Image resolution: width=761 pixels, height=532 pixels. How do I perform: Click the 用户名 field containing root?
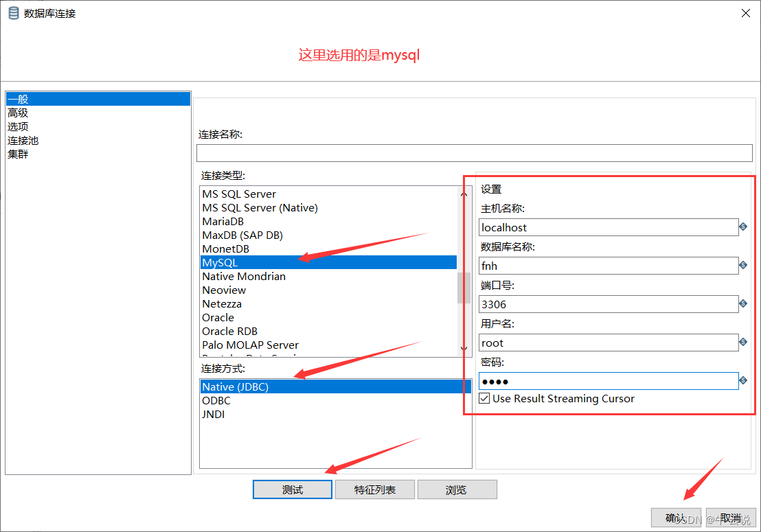click(609, 343)
